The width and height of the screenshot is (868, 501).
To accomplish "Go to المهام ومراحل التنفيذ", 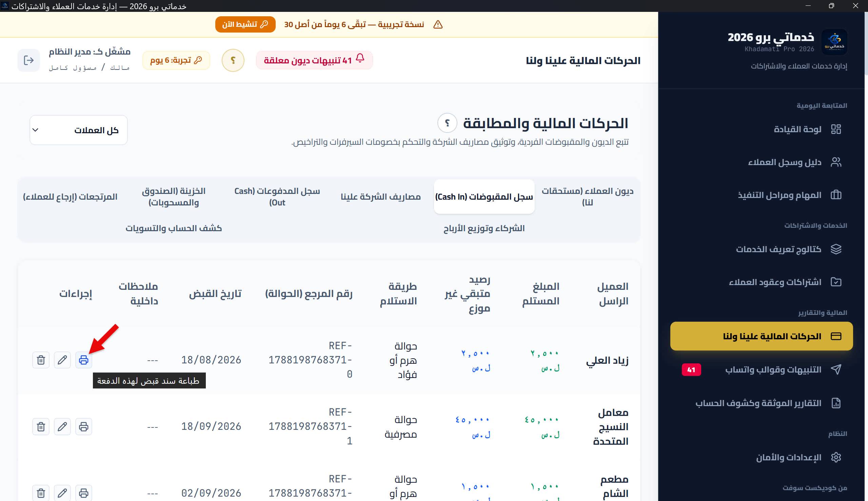I will click(x=762, y=195).
